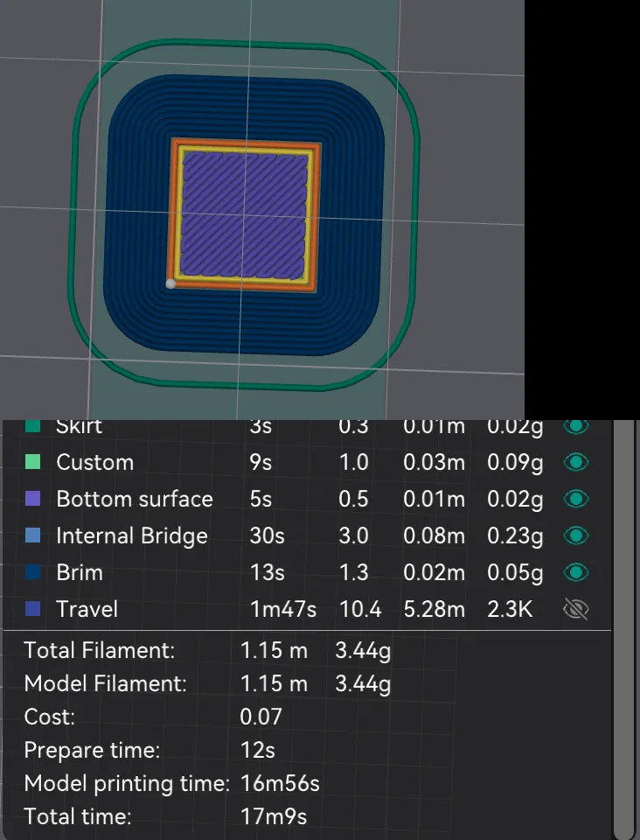
Task: Click the Internal Bridge color swatch
Action: coord(33,535)
